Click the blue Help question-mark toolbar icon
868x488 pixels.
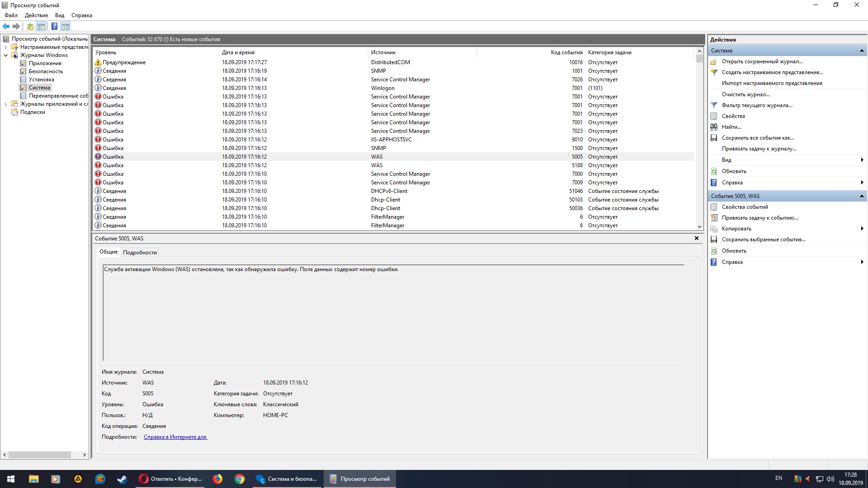pos(54,26)
